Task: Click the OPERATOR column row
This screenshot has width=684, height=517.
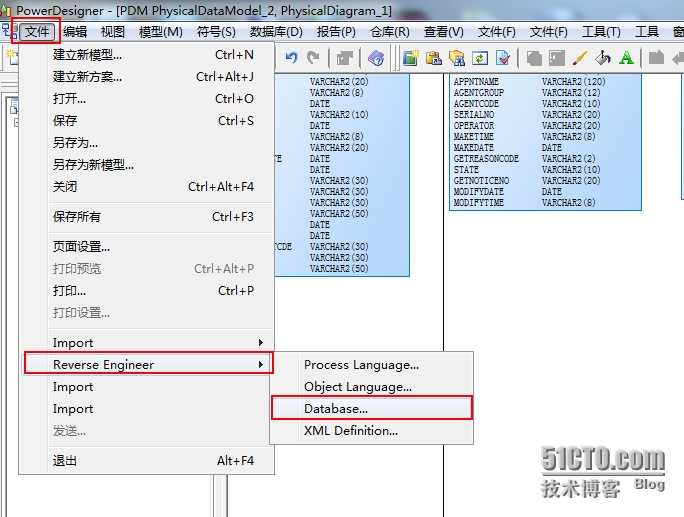Action: point(545,126)
